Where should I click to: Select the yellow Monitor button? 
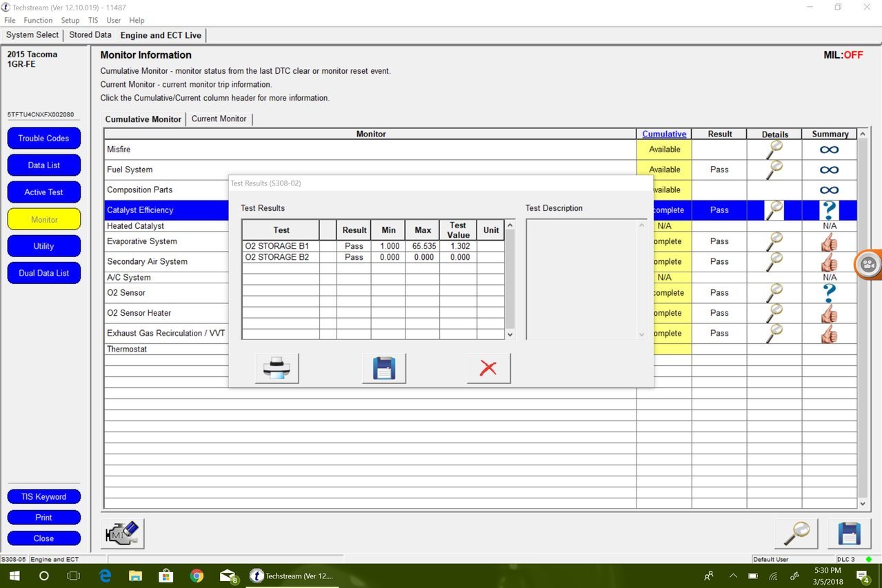click(x=43, y=219)
